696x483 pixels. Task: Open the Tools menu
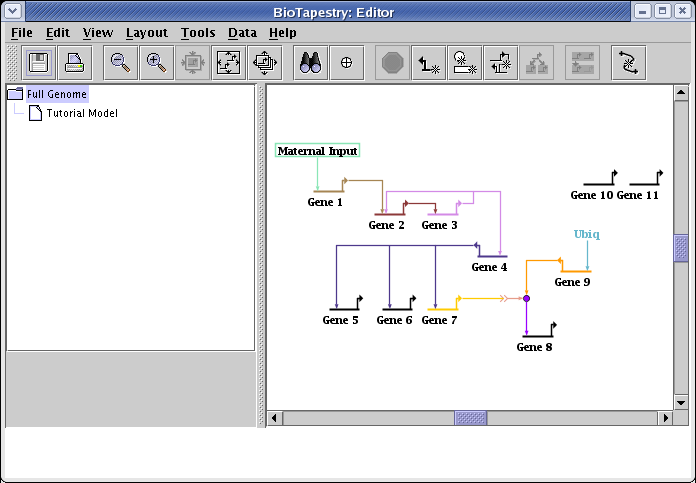pos(198,32)
